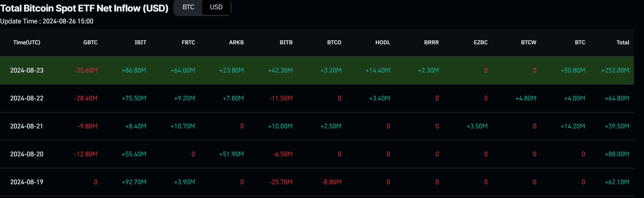This screenshot has height=198, width=644.
Task: Click the 2024-08-20 date cell
Action: coord(27,154)
